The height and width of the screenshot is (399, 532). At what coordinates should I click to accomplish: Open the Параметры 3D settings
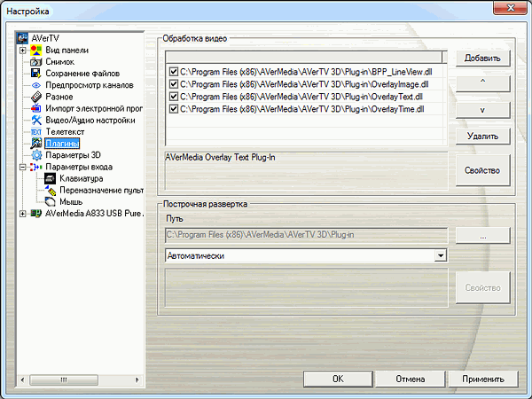[73, 155]
